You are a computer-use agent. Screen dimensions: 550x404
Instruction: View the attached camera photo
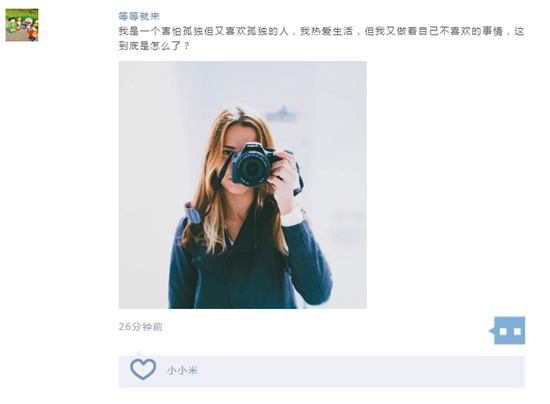coord(243,185)
